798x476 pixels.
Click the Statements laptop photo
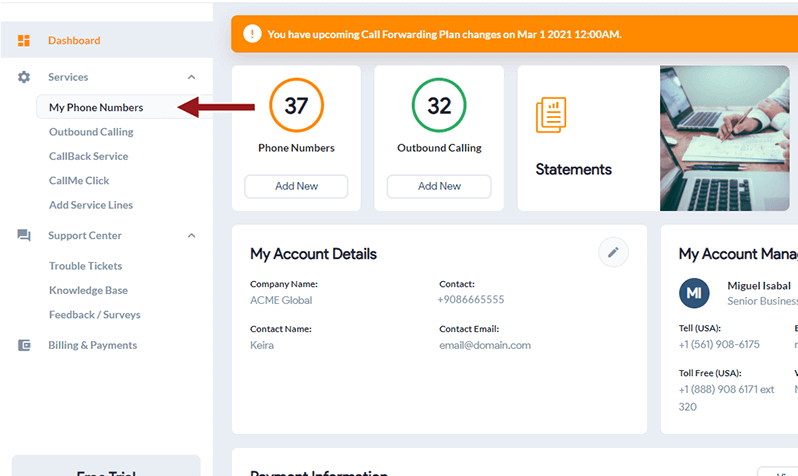point(725,138)
